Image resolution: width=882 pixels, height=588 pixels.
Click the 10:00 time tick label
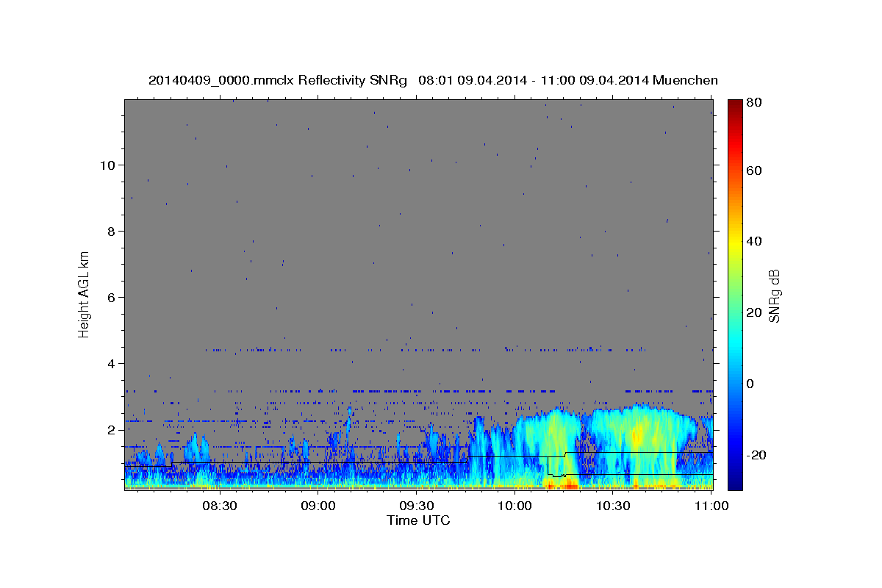514,506
